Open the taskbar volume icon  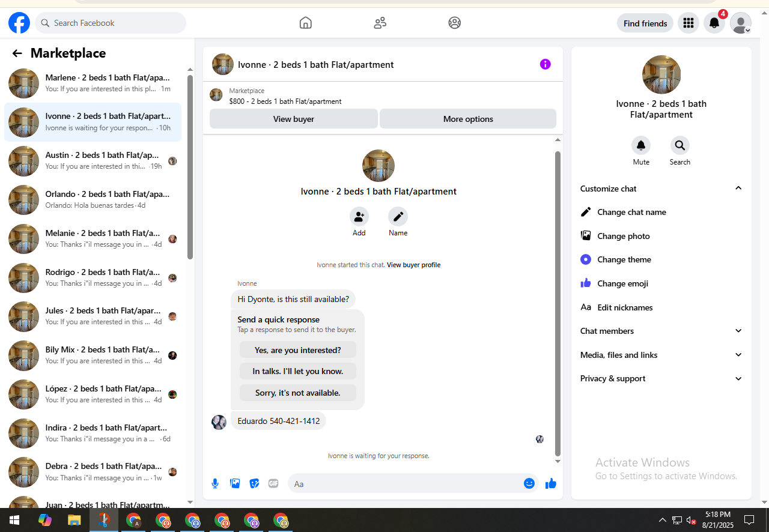tap(691, 520)
